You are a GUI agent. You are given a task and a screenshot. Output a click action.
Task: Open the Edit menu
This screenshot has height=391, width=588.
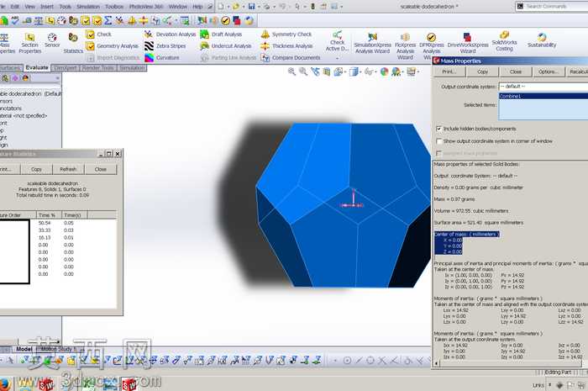(14, 7)
